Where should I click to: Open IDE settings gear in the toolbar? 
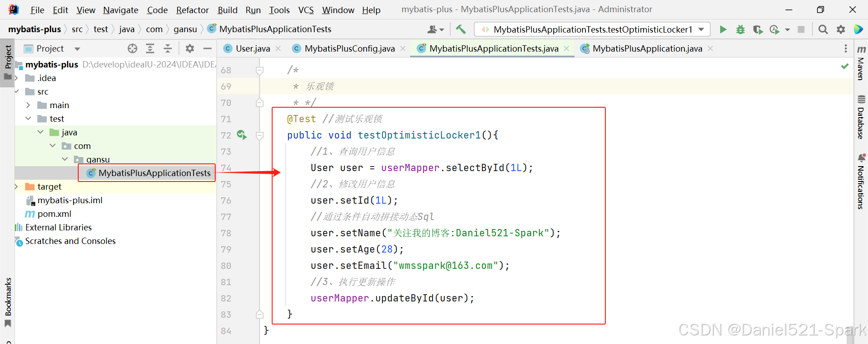(841, 29)
